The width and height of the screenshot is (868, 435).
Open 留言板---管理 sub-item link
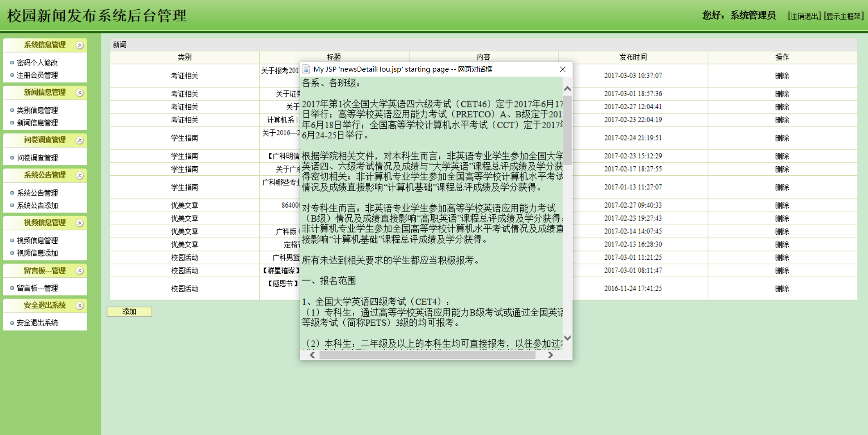point(37,288)
